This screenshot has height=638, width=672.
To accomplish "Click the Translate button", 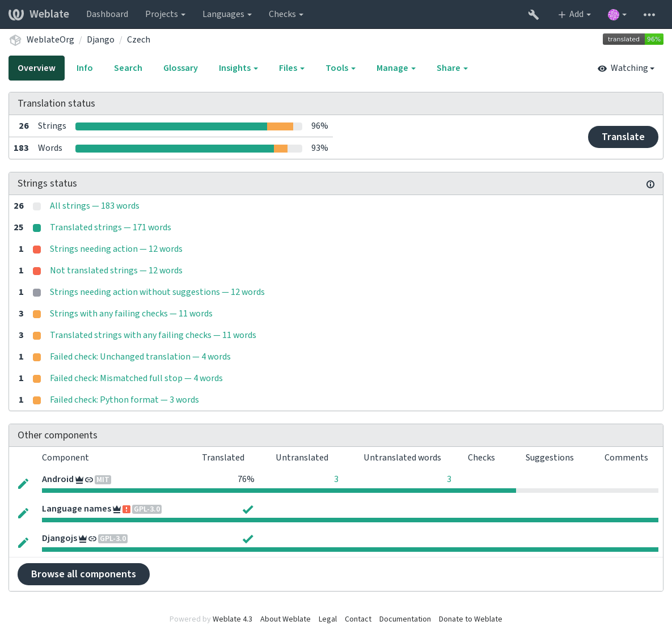I will (623, 137).
